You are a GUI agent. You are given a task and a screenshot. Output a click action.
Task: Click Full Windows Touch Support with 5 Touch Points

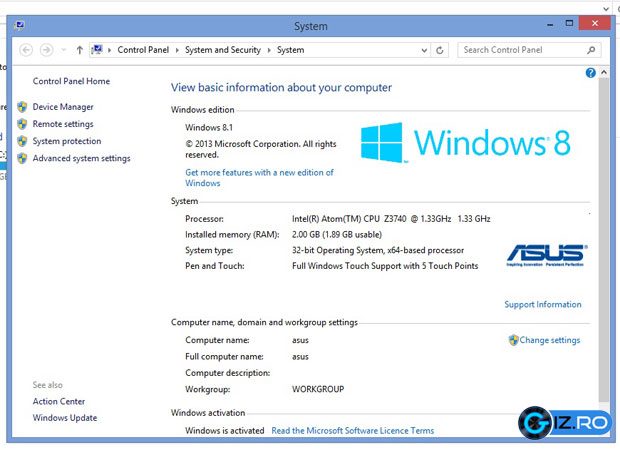coord(385,266)
